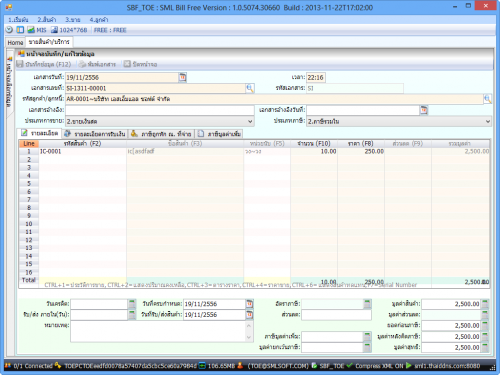Click calculator icon beside the tax-exempt value field
Image resolution: width=500 pixels, height=375 pixels.
click(367, 347)
